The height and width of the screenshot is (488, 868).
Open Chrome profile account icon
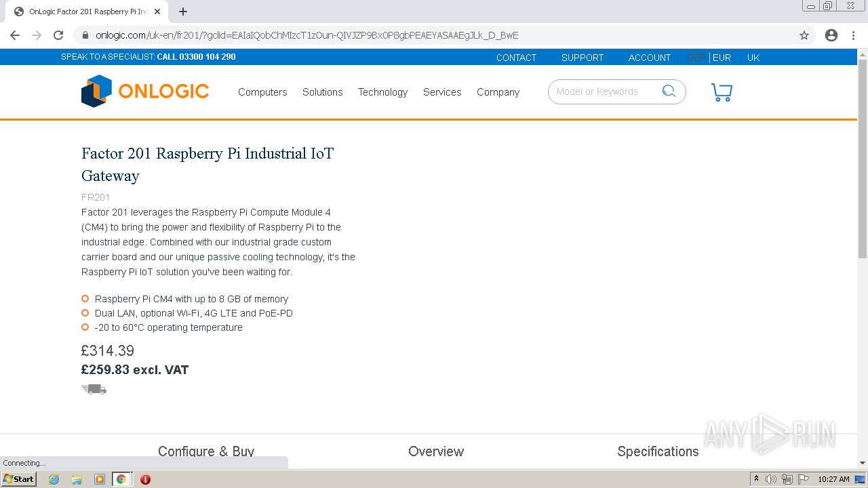(x=831, y=35)
